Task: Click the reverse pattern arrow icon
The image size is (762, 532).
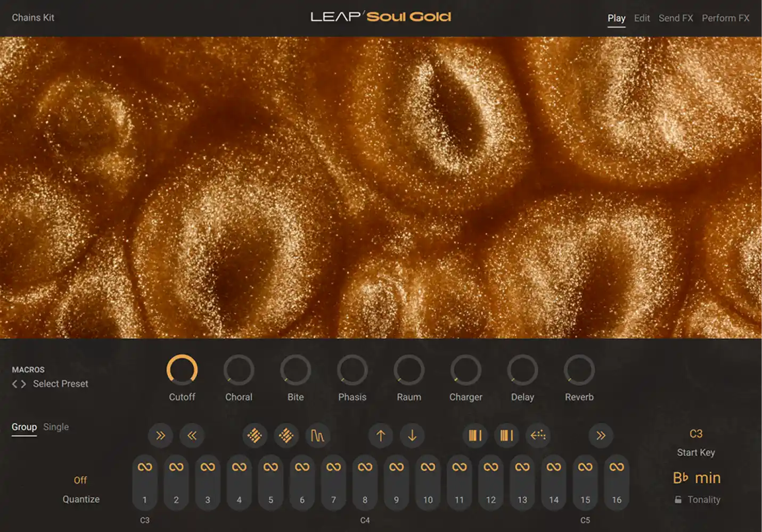Action: (x=538, y=436)
